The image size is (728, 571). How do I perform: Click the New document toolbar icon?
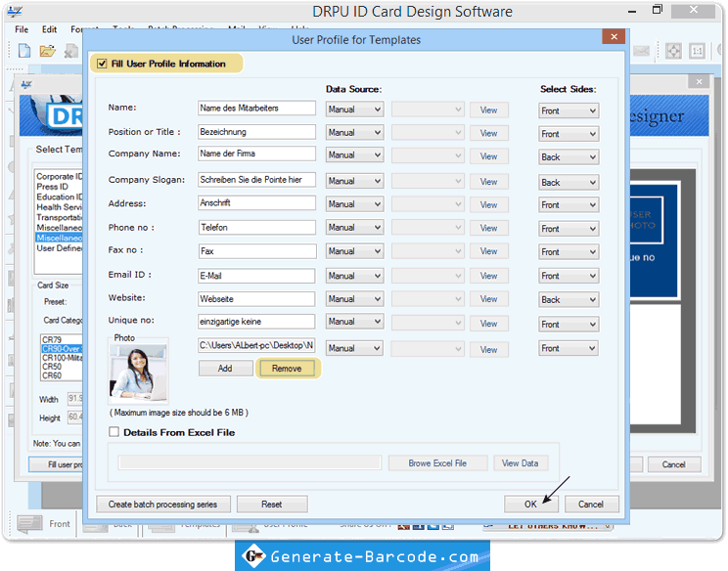[24, 51]
